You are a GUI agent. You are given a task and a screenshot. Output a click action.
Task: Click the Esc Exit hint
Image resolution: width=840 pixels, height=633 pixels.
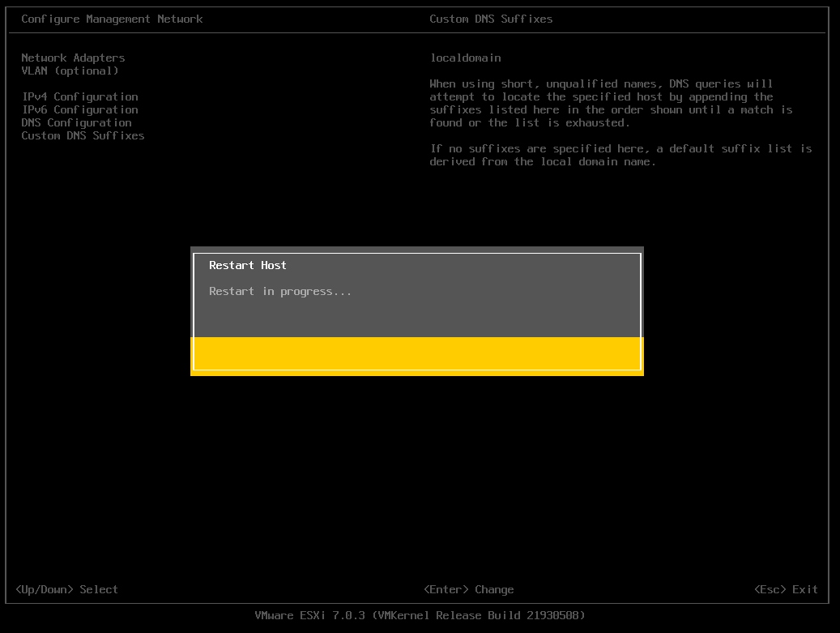click(x=786, y=589)
